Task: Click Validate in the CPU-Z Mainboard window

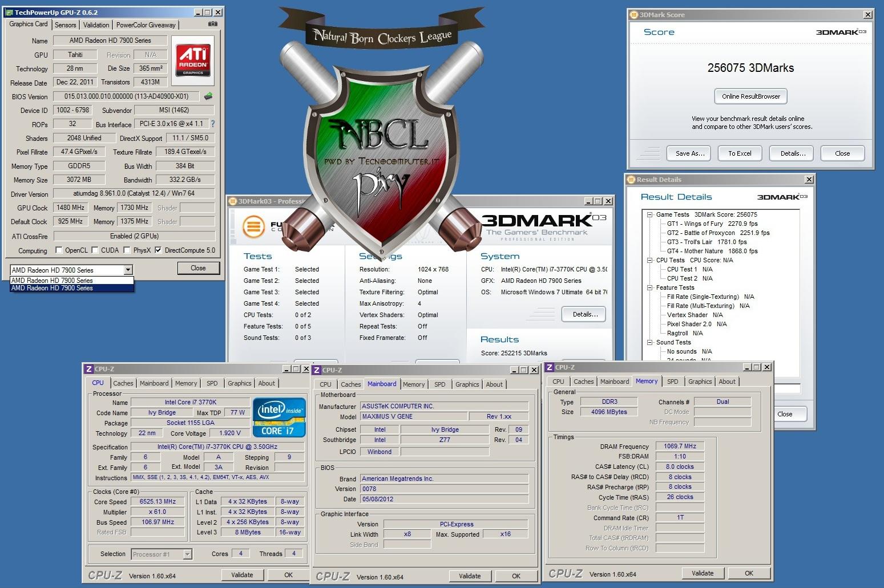Action: point(470,576)
